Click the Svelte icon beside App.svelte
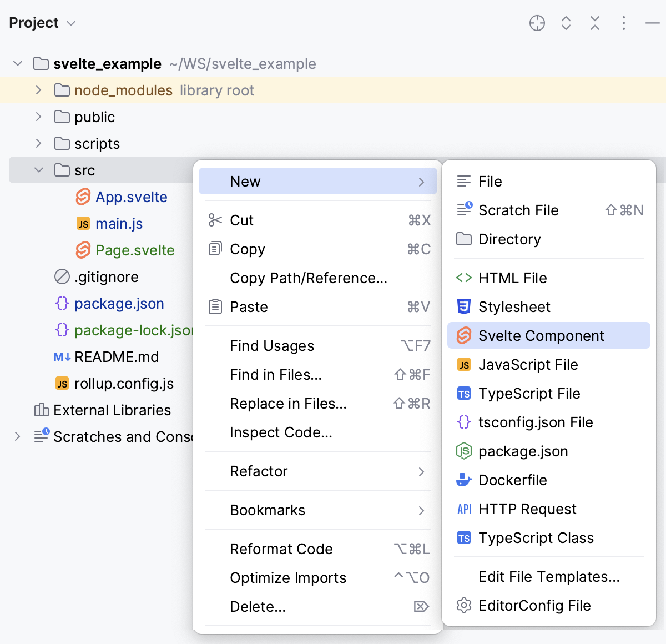Image resolution: width=666 pixels, height=644 pixels. pos(83,197)
